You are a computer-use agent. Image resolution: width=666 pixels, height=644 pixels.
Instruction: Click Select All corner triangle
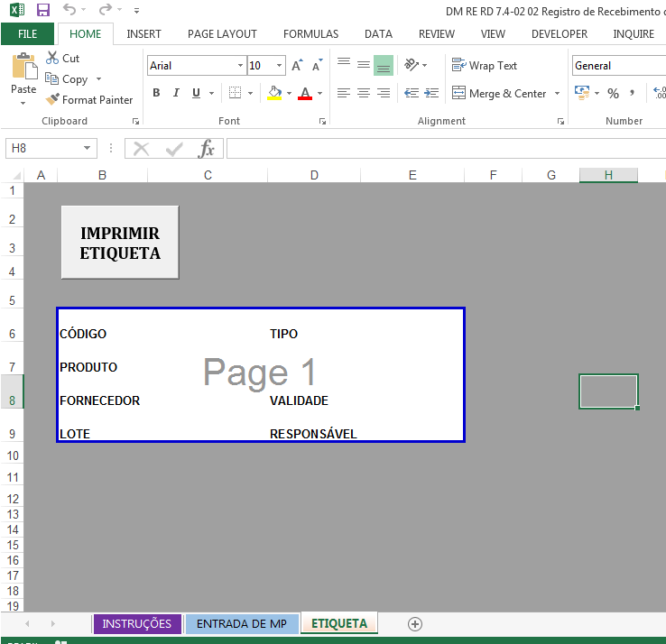pyautogui.click(x=16, y=175)
